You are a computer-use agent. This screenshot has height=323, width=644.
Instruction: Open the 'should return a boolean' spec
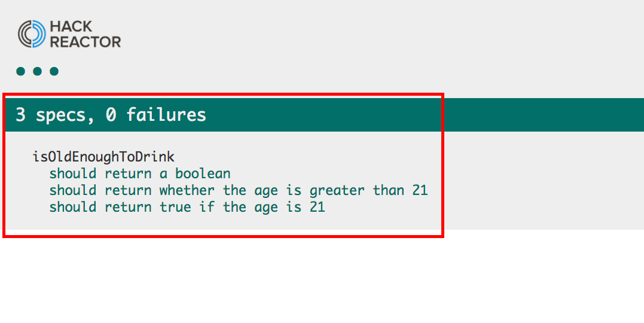[x=140, y=174]
